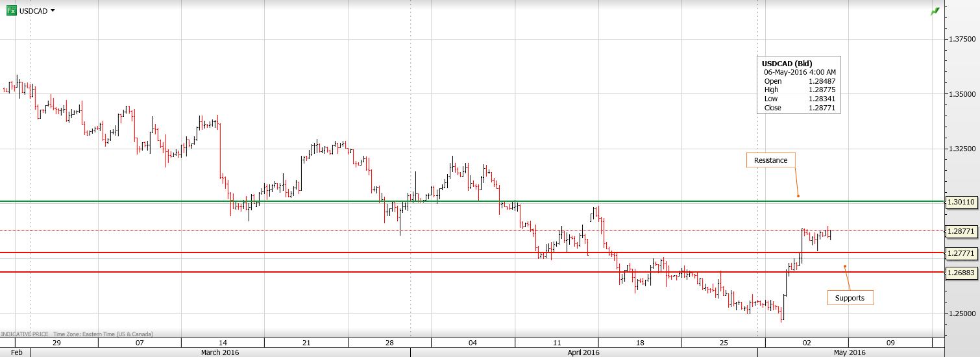The height and width of the screenshot is (357, 980).
Task: Open the USDCAD symbol dropdown arrow
Action: pyautogui.click(x=53, y=11)
